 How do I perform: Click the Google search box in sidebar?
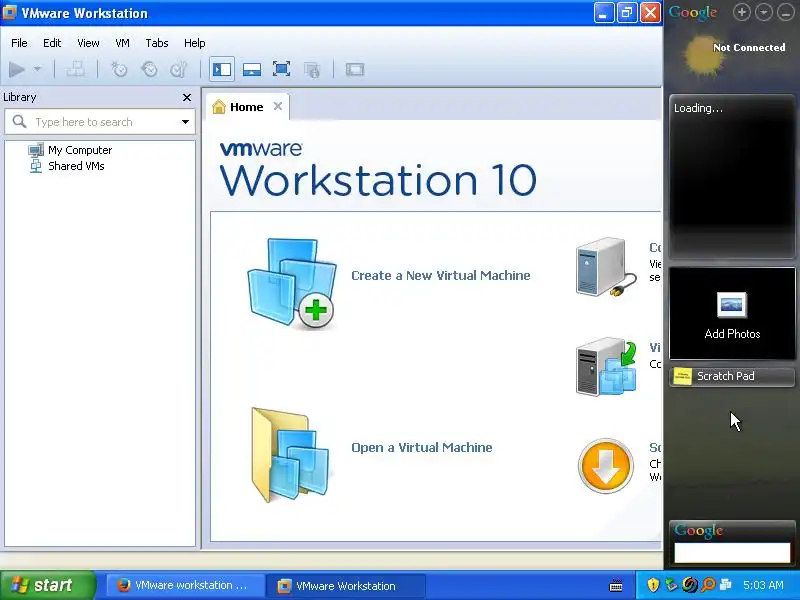pyautogui.click(x=732, y=553)
